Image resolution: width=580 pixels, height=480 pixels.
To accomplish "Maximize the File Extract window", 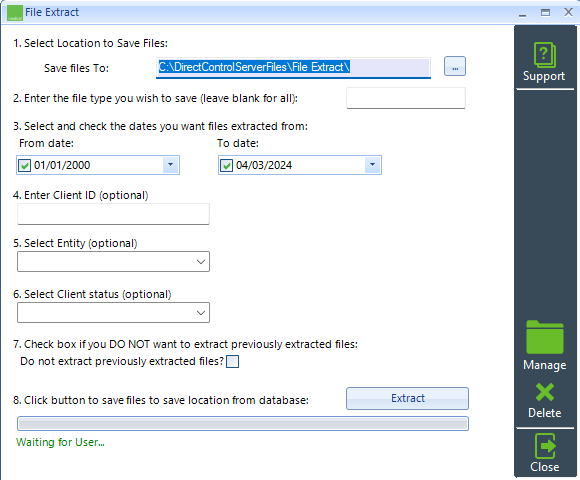I will [x=545, y=13].
